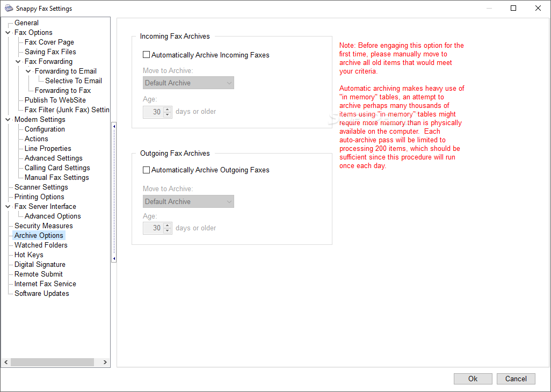Click top splitter collapse arrow
Viewport: 551px width, 392px height.
click(114, 126)
